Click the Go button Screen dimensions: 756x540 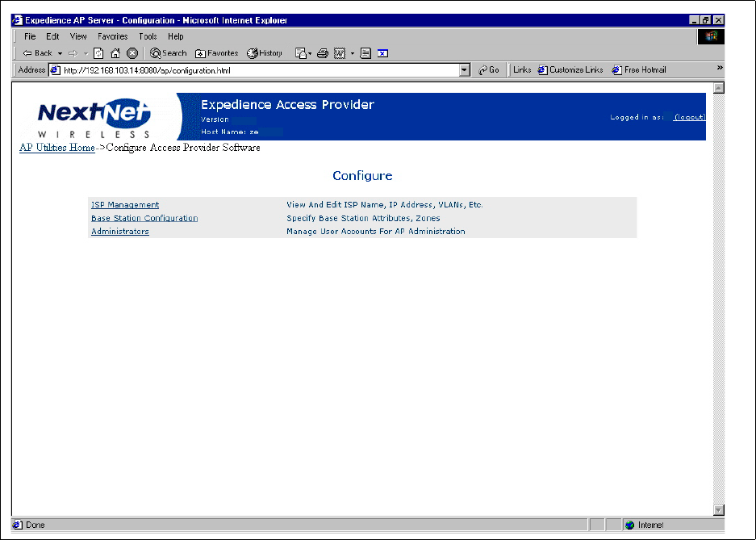(x=489, y=70)
